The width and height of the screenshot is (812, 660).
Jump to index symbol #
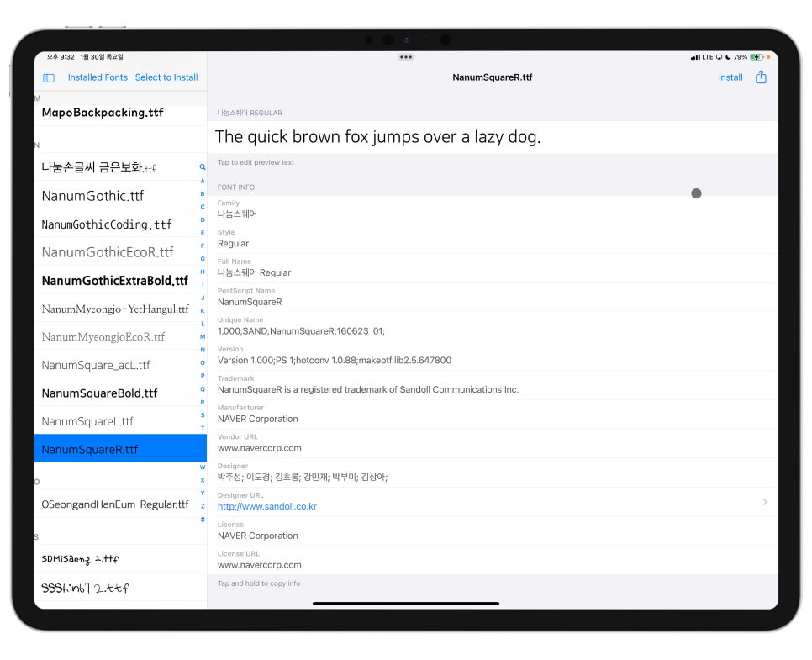coord(203,519)
